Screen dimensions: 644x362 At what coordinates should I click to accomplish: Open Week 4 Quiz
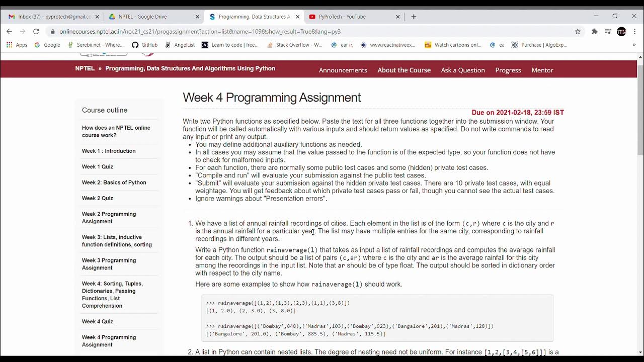98,321
